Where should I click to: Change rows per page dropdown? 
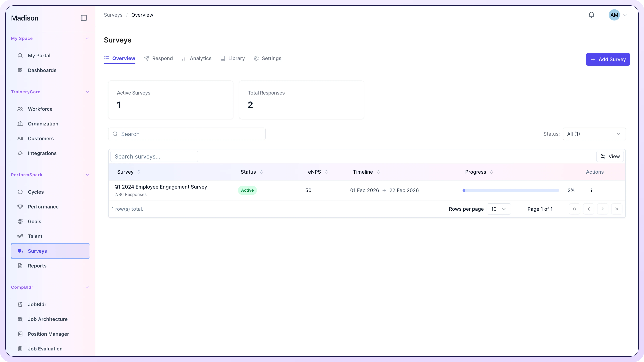point(498,209)
